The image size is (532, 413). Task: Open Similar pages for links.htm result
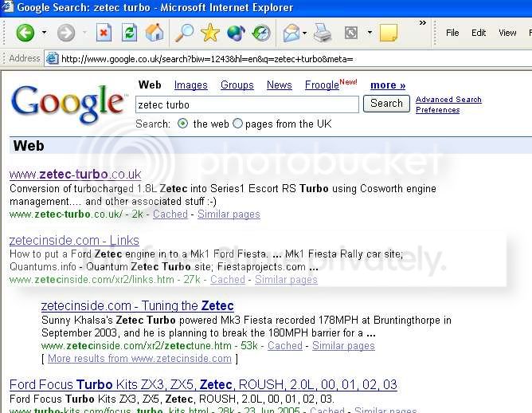[286, 280]
